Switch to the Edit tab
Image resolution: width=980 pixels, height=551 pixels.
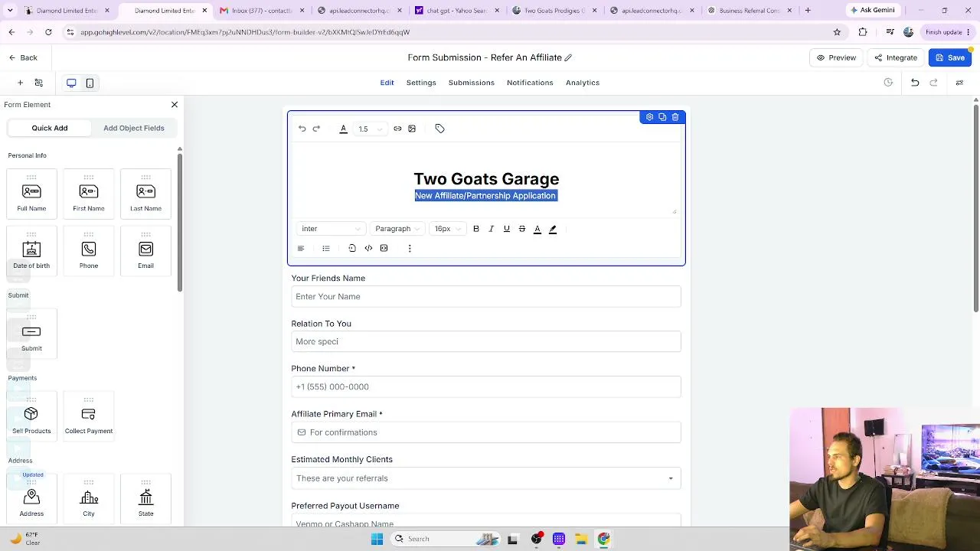(x=387, y=83)
